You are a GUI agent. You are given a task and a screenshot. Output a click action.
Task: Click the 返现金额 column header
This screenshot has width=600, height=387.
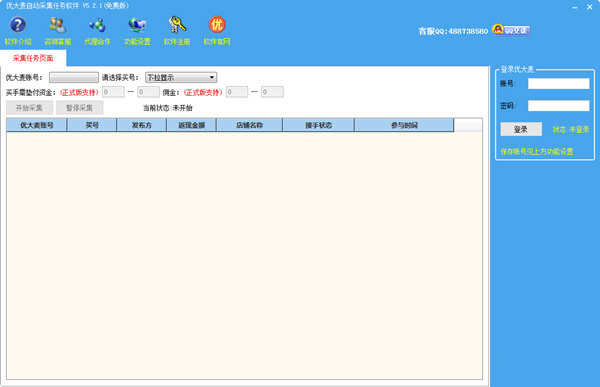(191, 125)
